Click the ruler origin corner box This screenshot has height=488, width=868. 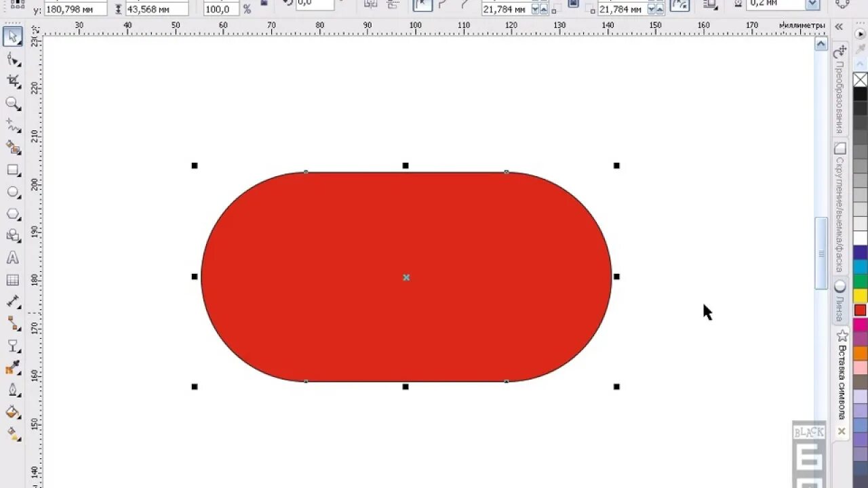click(x=35, y=30)
